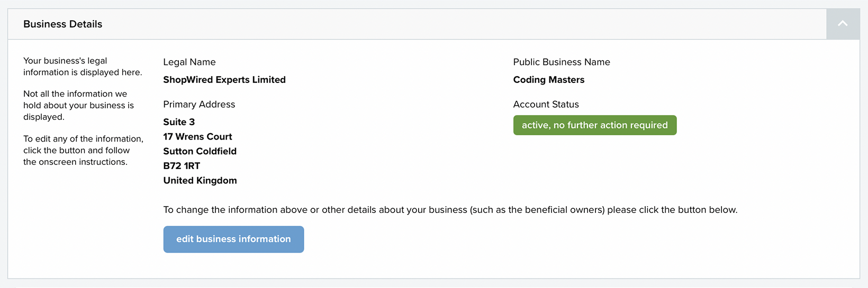Select the active, no further action required badge
Screen dimensions: 868x288
point(595,125)
